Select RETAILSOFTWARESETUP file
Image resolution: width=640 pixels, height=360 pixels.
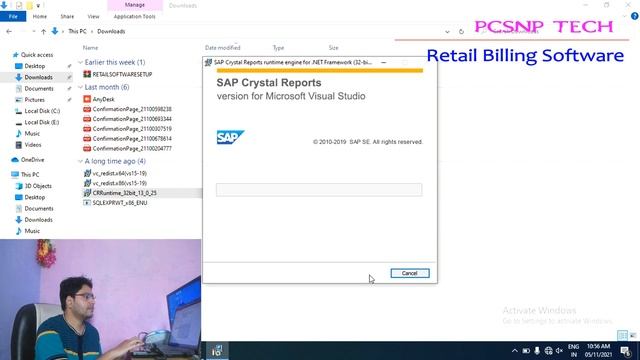tap(122, 74)
